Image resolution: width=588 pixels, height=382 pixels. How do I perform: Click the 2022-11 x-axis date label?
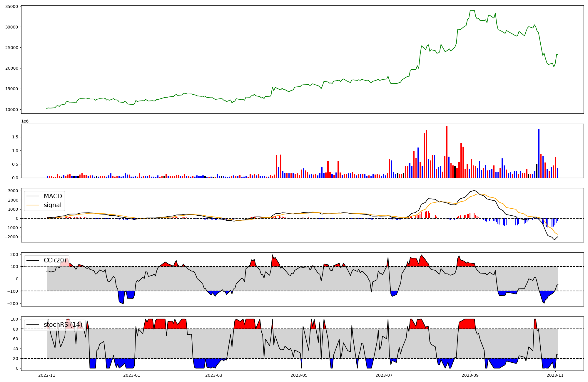[x=47, y=375]
